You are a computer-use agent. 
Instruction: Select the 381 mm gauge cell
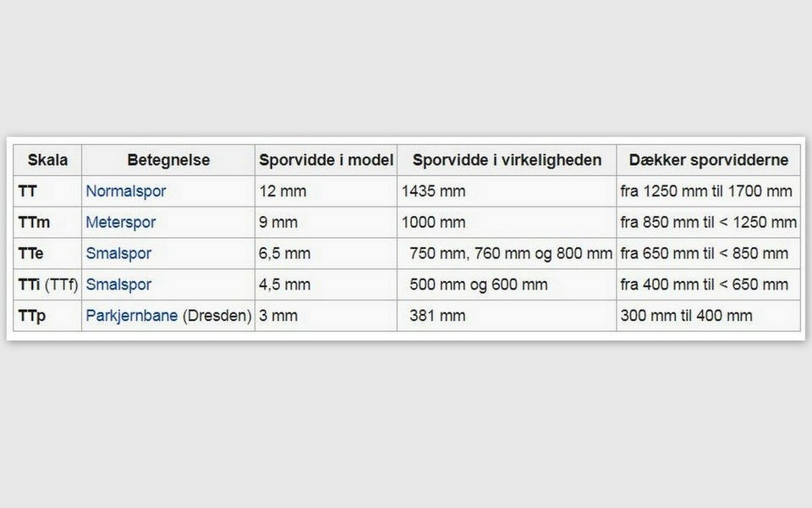coord(437,316)
